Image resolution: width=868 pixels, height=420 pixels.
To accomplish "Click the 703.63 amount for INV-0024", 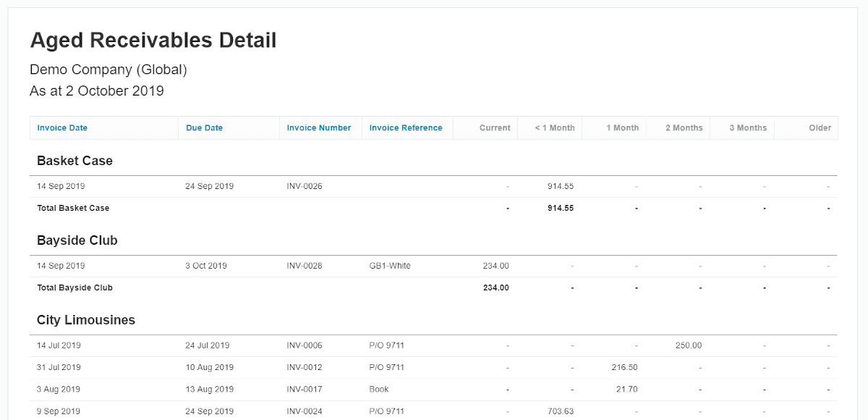I will tap(561, 411).
